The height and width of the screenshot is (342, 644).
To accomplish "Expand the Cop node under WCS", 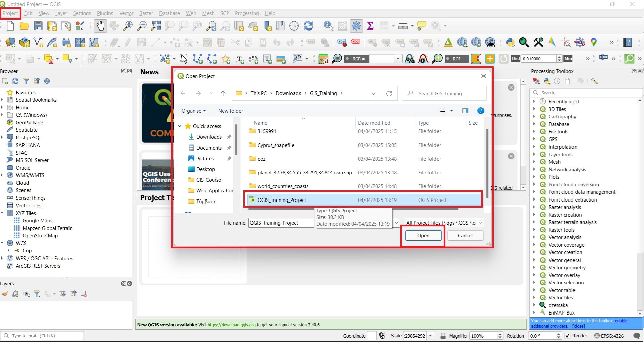I will (9, 250).
